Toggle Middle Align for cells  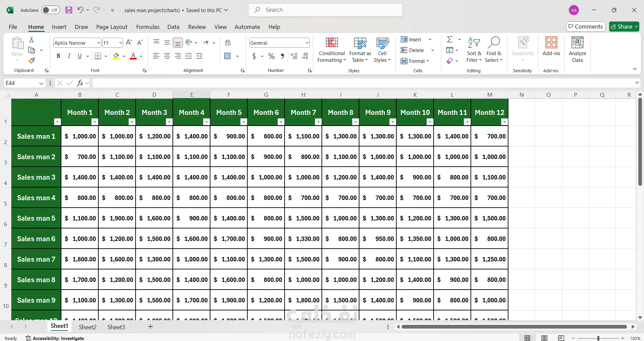pyautogui.click(x=167, y=42)
